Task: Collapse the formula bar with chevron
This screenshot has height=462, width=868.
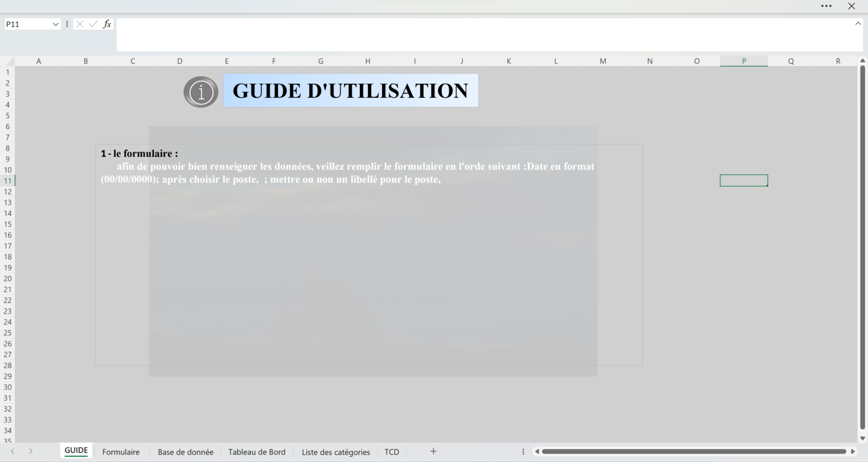Action: click(x=858, y=24)
